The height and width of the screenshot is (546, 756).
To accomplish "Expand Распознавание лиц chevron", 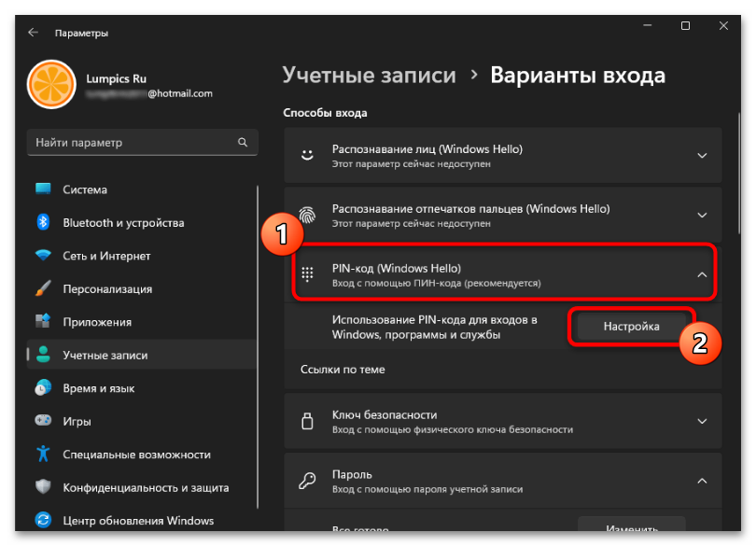I will coord(702,156).
